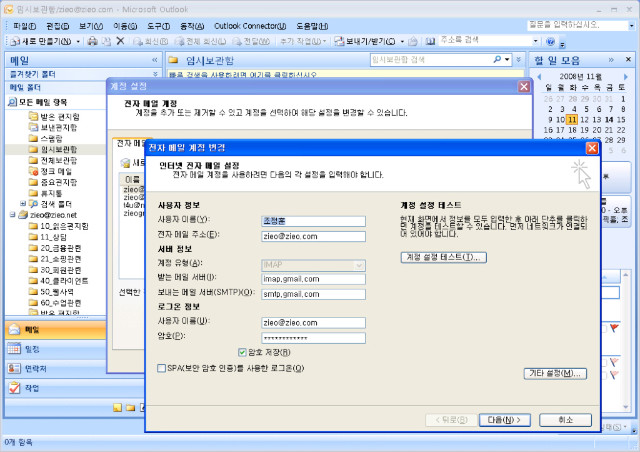
Task: Click the Send/Receive (보내기/받기) icon
Action: coord(339,41)
